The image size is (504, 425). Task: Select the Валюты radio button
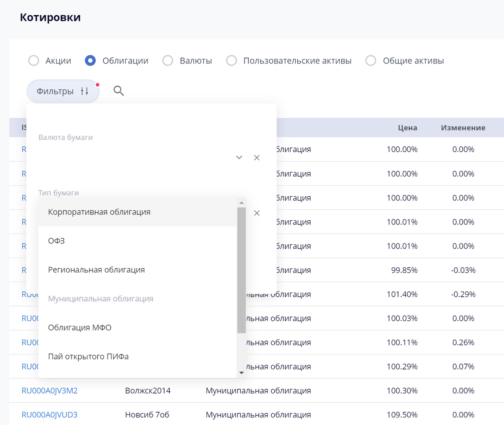coord(168,61)
